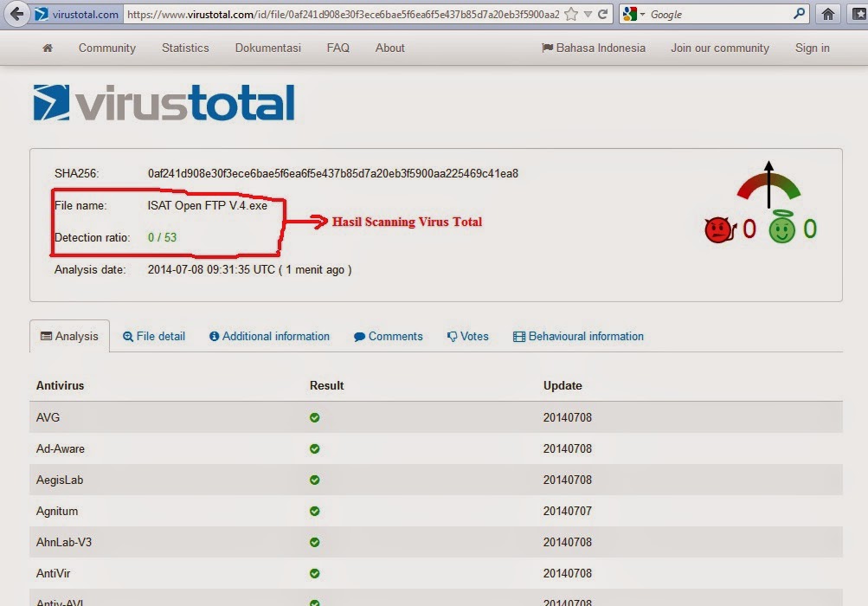Click the AegisLab antivirus row name
Screen dimensions: 868x606
click(x=59, y=480)
